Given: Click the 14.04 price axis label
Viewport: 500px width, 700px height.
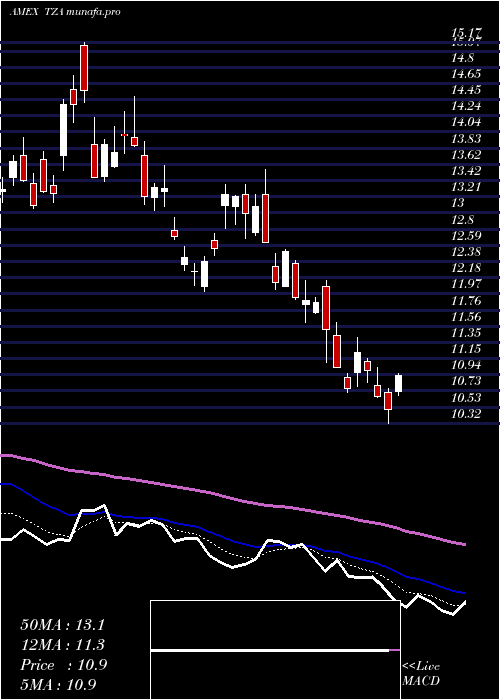Looking at the screenshot, I should click(466, 122).
